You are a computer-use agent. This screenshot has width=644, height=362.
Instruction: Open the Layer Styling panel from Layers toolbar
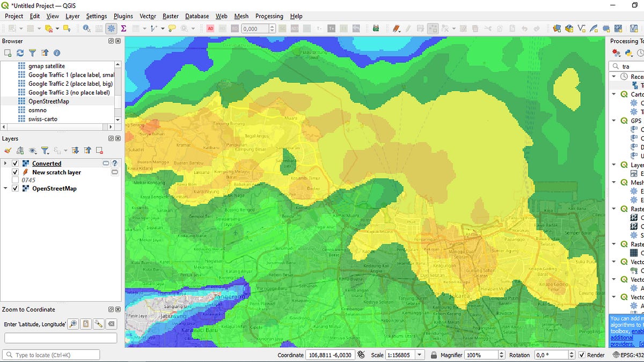click(8, 151)
